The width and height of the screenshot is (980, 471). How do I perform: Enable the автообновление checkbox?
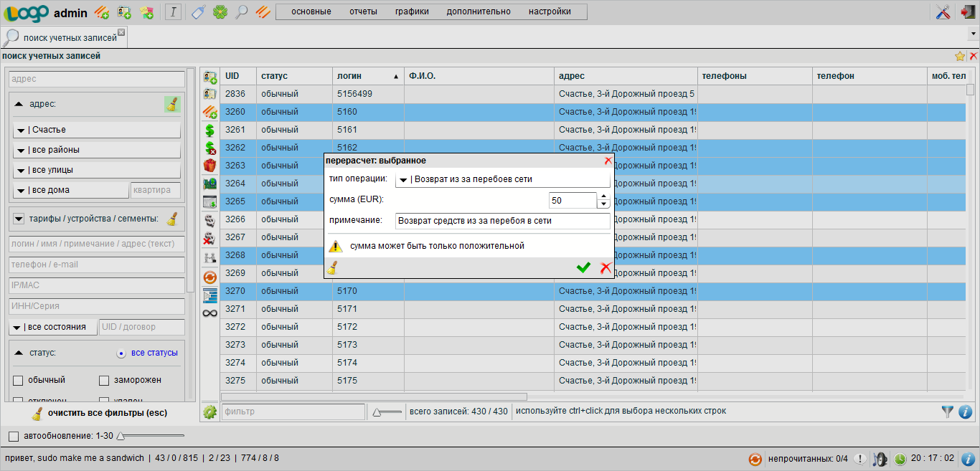point(14,436)
